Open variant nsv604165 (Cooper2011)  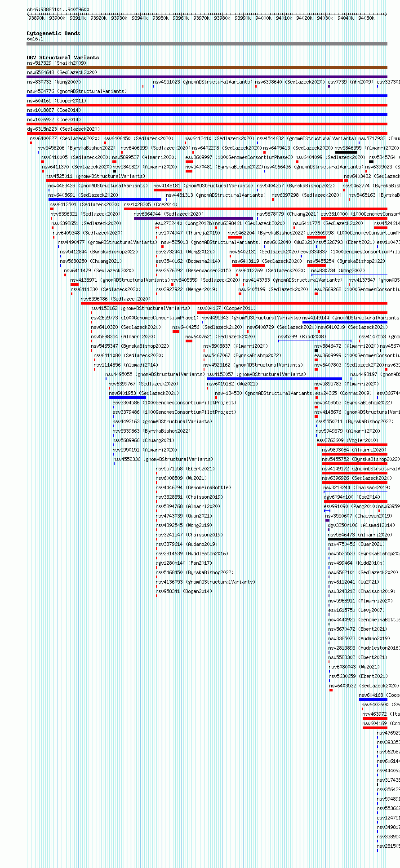click(57, 101)
